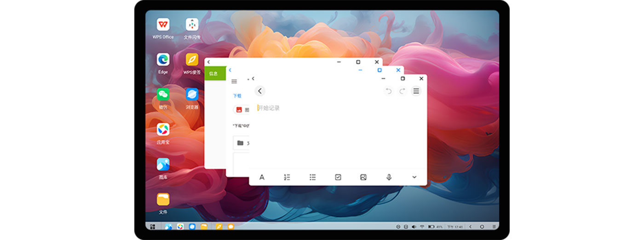
Task: Go back using the note's circular back button
Action: (x=260, y=91)
